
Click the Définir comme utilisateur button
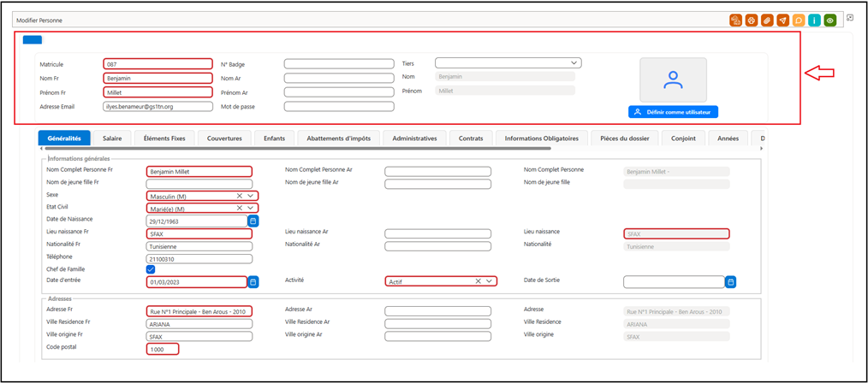(673, 112)
